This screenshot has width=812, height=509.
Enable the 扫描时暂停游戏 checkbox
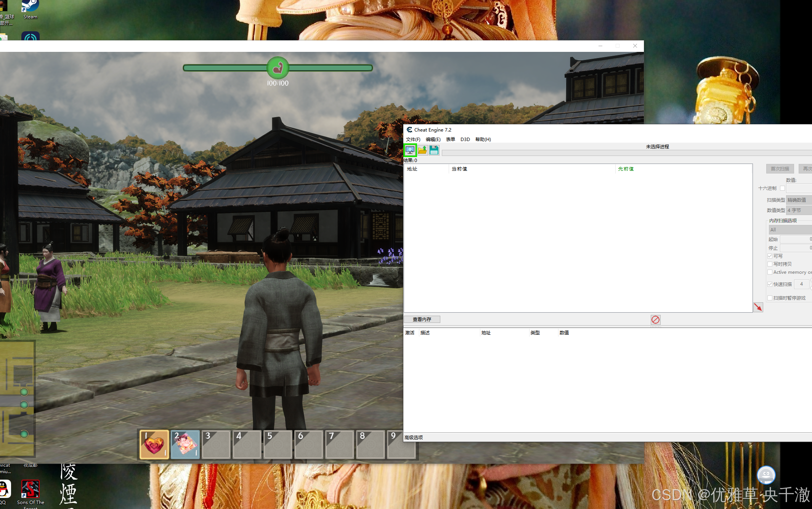[770, 298]
